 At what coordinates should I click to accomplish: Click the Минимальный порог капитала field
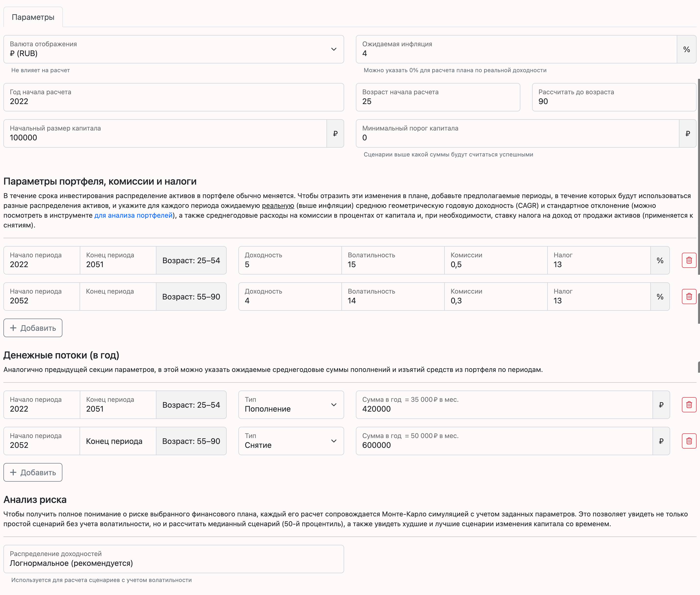[x=518, y=134]
